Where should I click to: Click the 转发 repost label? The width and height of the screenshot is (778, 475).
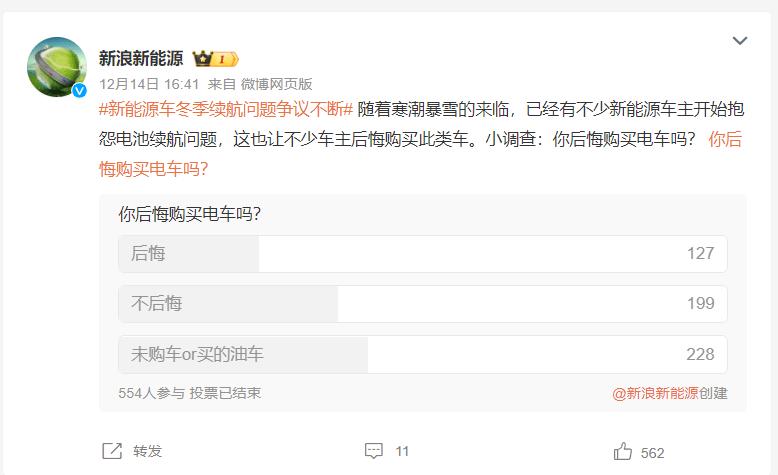coord(147,451)
